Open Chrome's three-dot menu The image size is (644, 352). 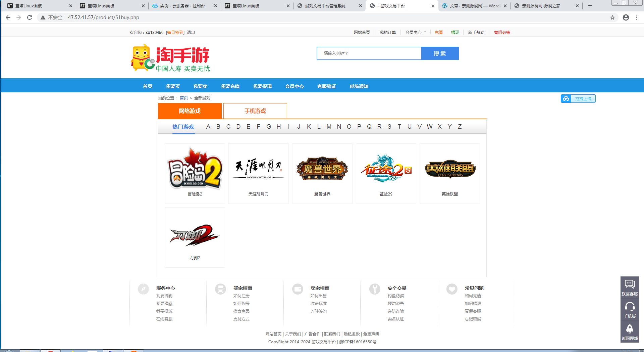pos(637,17)
